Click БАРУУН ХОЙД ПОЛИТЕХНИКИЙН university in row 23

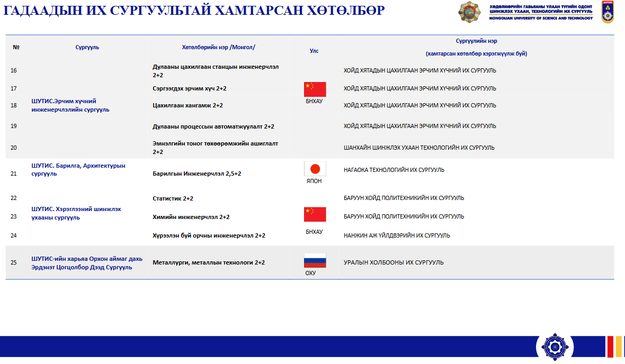click(x=404, y=216)
